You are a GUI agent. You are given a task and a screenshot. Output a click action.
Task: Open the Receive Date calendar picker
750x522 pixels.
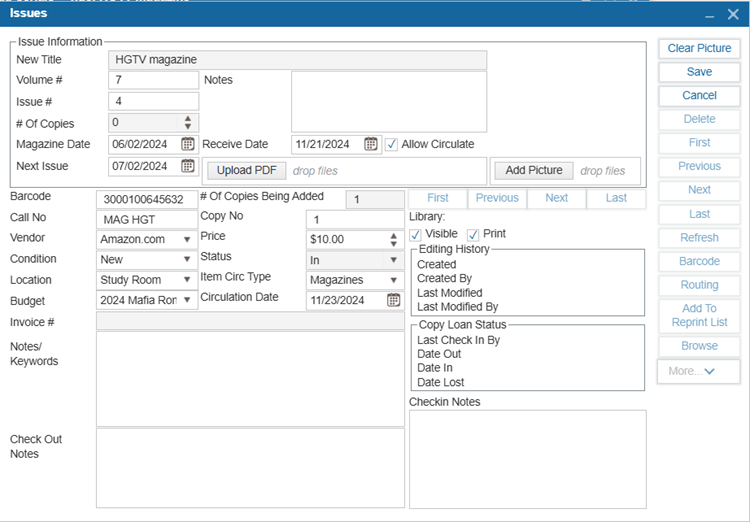click(x=371, y=144)
